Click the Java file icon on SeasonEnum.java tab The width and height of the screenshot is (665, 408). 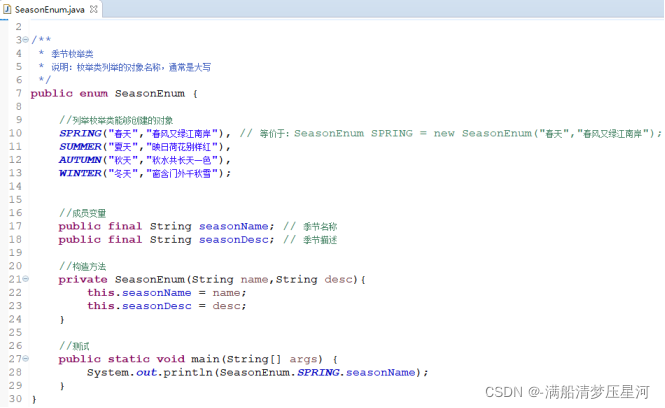click(x=7, y=9)
